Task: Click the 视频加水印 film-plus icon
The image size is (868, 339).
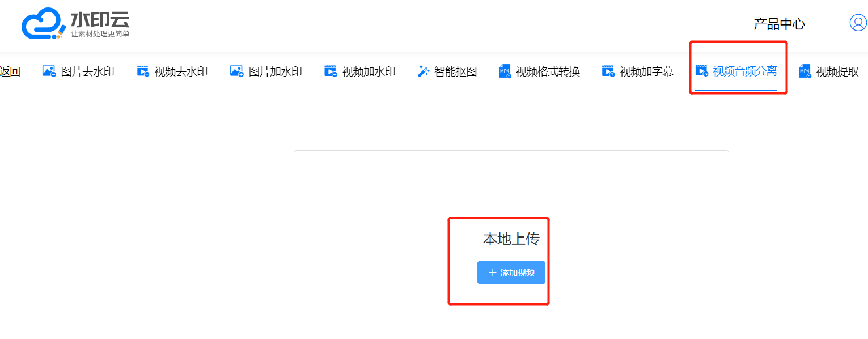Action: click(331, 71)
